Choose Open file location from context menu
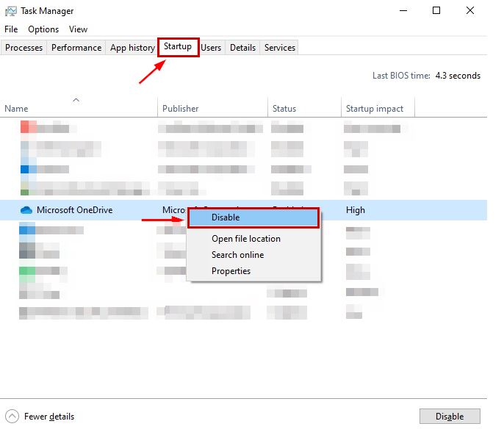504x432 pixels. [246, 239]
